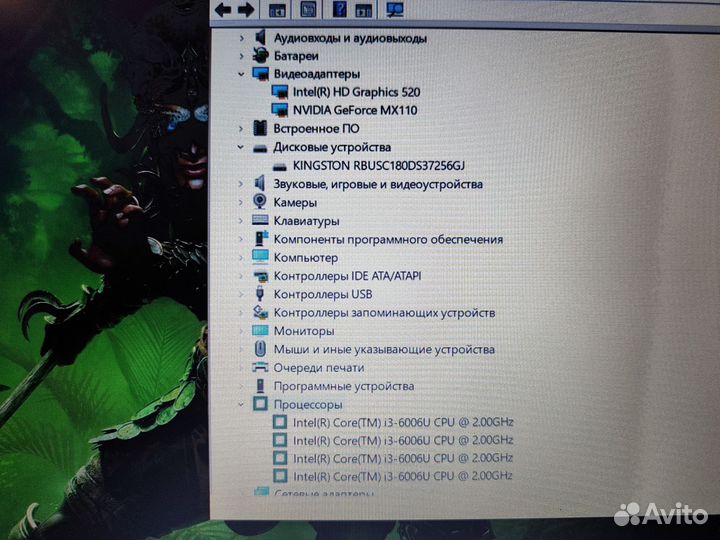Expand the Аудиовходы и аудиовыходы node

tap(242, 38)
